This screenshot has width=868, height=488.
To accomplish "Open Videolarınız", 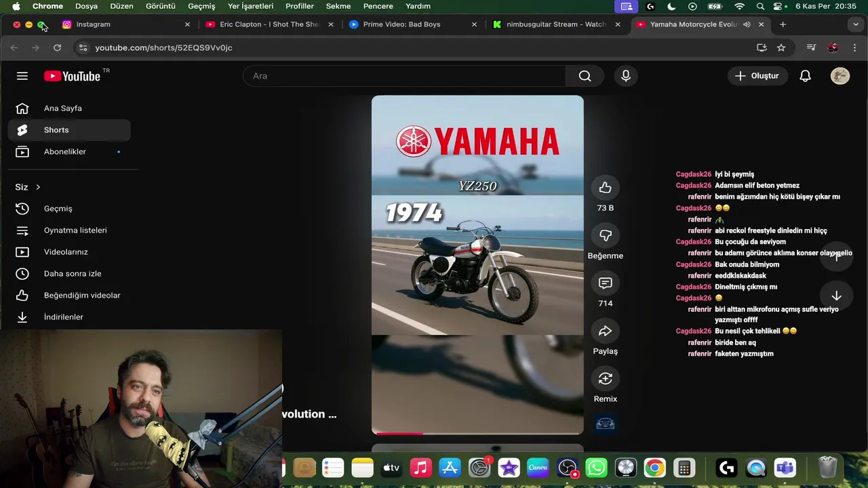I will click(69, 252).
